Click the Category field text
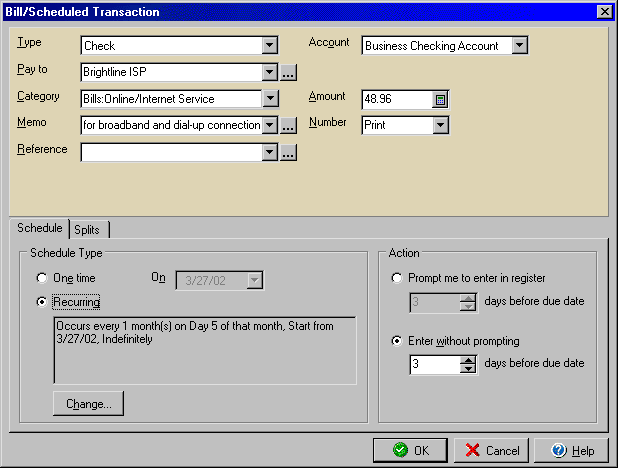Screen dimensions: 618x468 pos(172,99)
